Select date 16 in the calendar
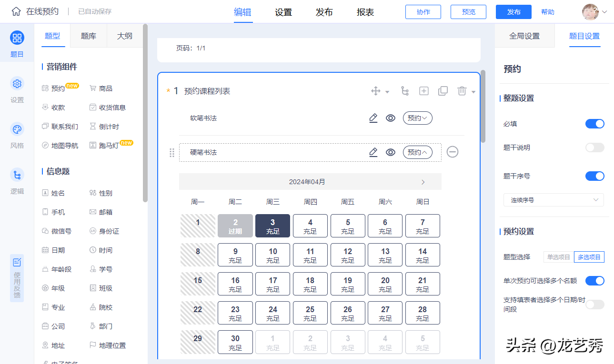This screenshot has width=614, height=364. click(x=235, y=284)
